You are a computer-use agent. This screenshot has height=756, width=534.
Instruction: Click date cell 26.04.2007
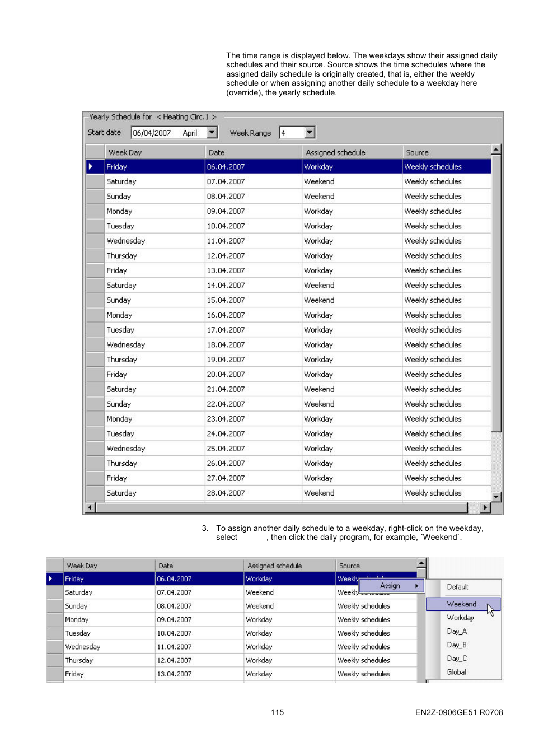pyautogui.click(x=254, y=464)
